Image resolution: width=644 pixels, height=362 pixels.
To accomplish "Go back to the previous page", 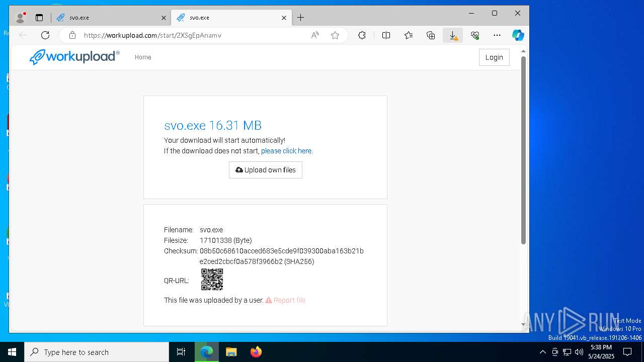I will 23,35.
